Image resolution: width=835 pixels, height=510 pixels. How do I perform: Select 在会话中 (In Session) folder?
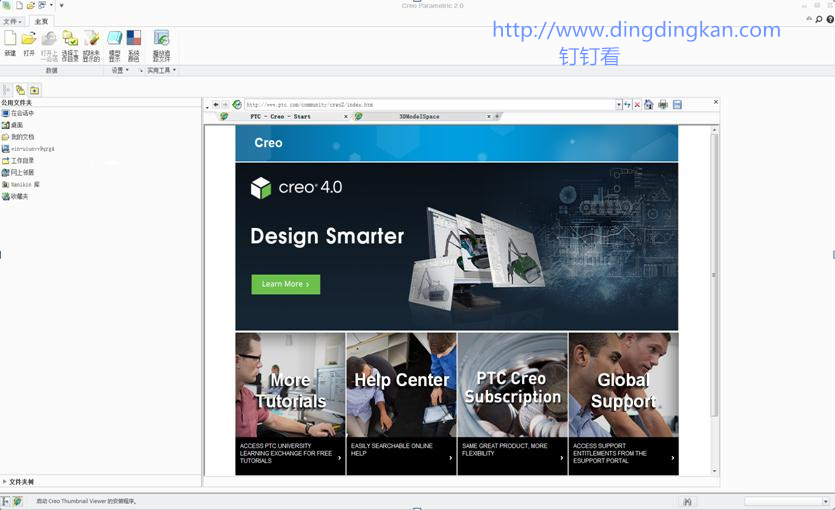[x=18, y=113]
